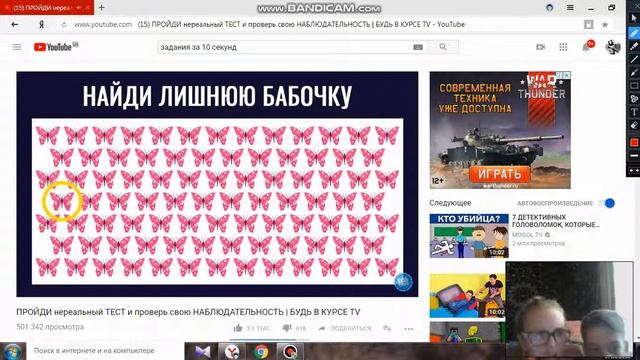Select the straight line drawing tool
Image resolution: width=640 pixels, height=360 pixels.
click(633, 60)
